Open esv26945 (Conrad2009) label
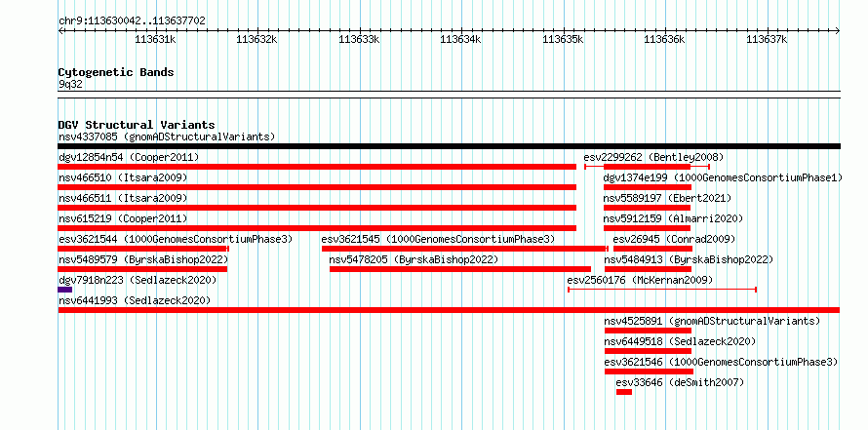868x430 pixels. (x=674, y=239)
